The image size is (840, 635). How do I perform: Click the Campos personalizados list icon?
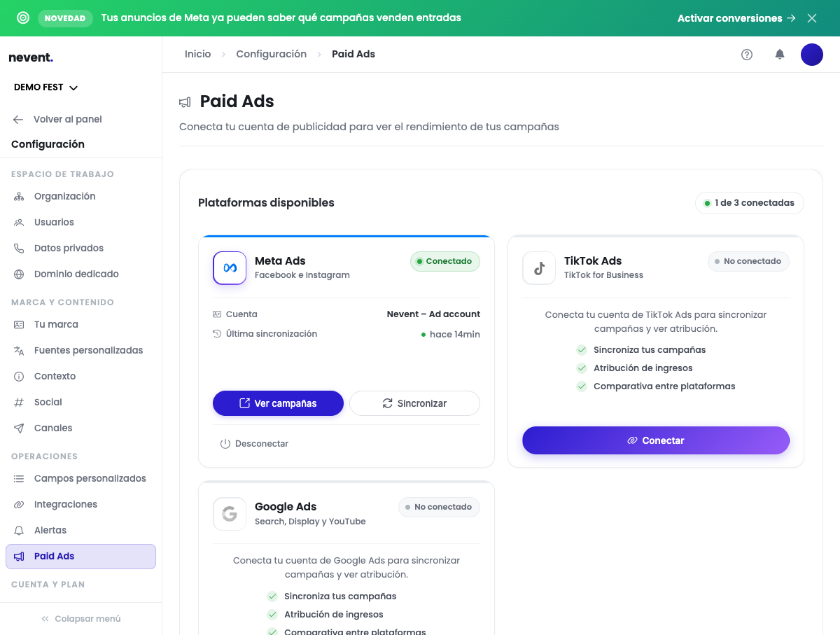pos(20,479)
